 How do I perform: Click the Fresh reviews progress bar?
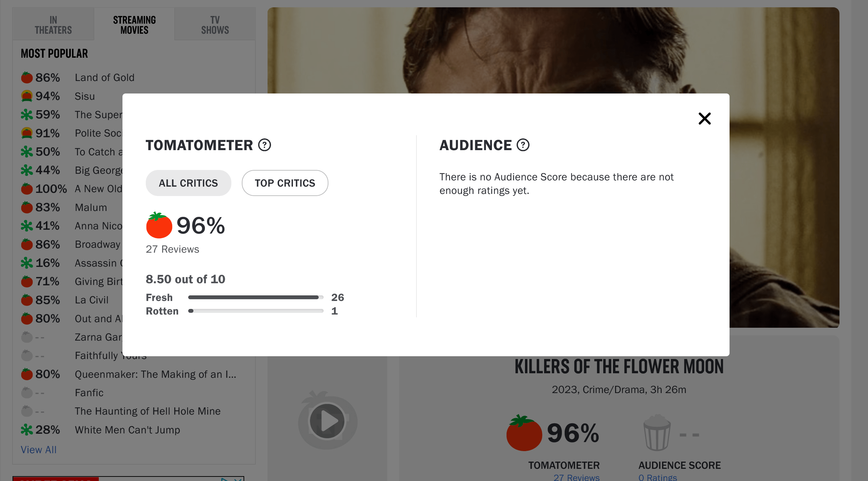coord(256,297)
